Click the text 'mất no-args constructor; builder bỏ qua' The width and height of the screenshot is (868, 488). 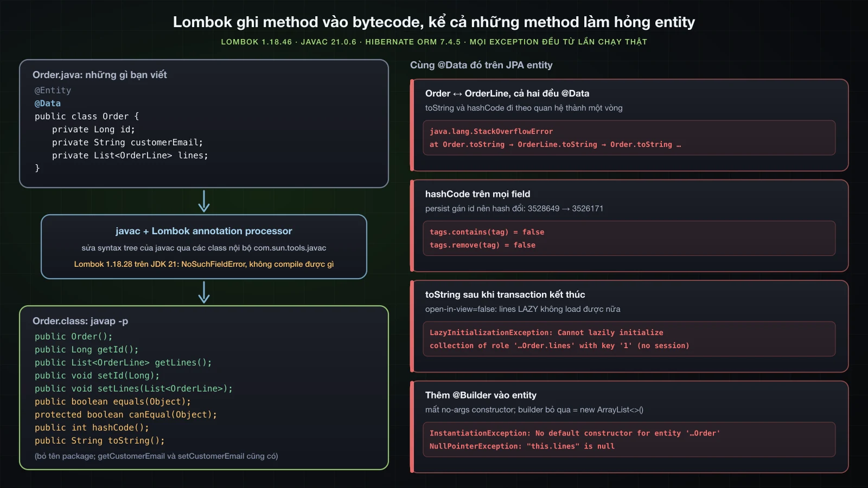pos(534,410)
